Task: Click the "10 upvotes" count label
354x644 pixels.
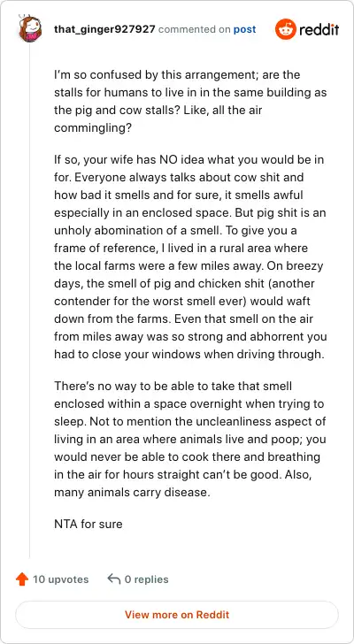Action: 60,579
